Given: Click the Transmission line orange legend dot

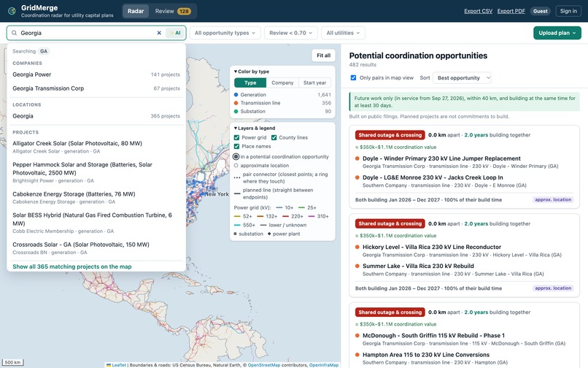Looking at the screenshot, I should (236, 103).
